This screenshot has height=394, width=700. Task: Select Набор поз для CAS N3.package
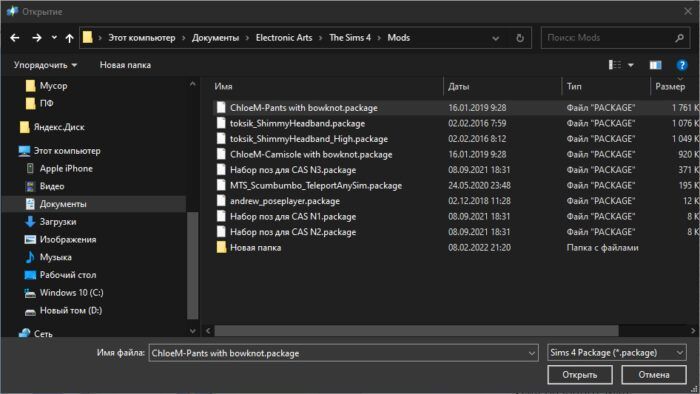(x=293, y=170)
